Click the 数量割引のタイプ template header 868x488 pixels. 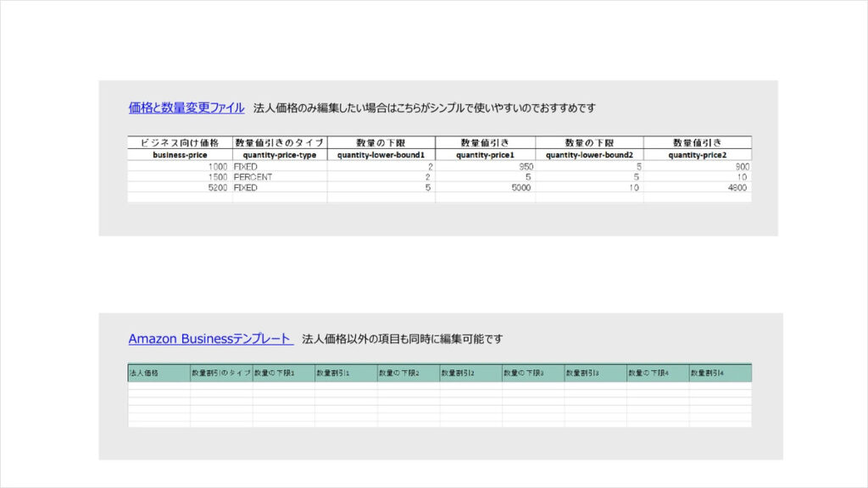tap(221, 373)
